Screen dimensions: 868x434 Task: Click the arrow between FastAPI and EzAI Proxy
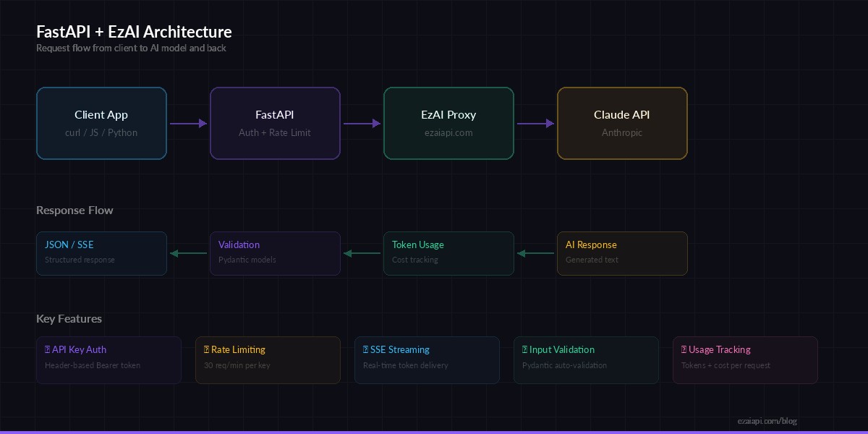click(x=362, y=123)
